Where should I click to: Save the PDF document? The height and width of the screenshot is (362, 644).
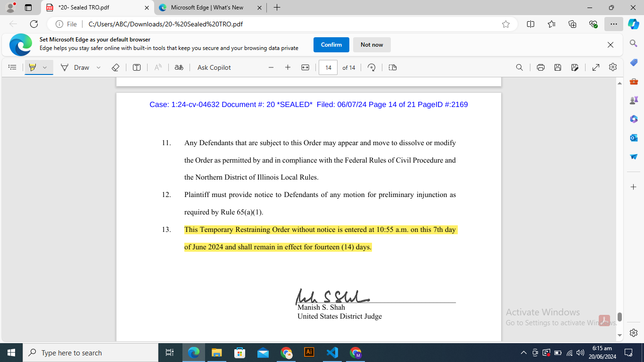pyautogui.click(x=558, y=67)
